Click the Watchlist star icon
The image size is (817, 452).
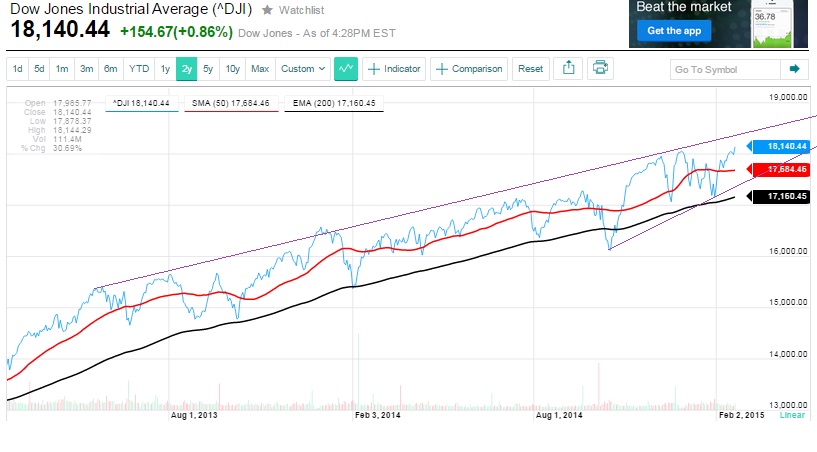pos(267,10)
